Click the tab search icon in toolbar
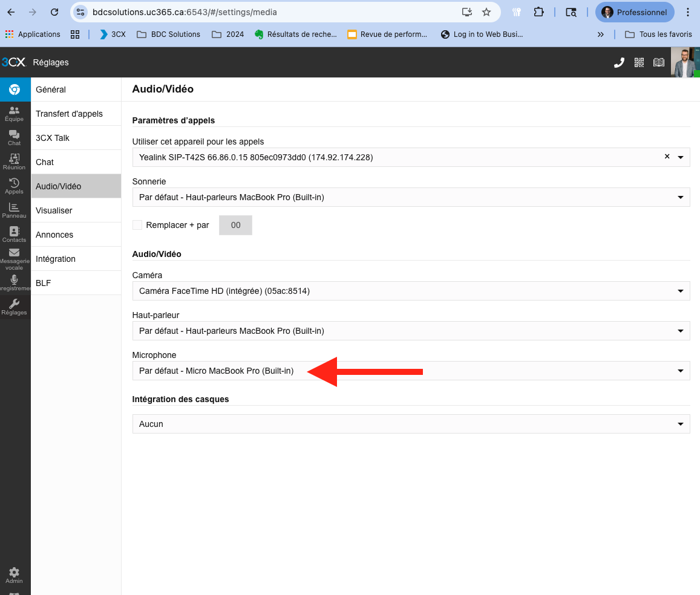The height and width of the screenshot is (595, 700). (x=571, y=12)
